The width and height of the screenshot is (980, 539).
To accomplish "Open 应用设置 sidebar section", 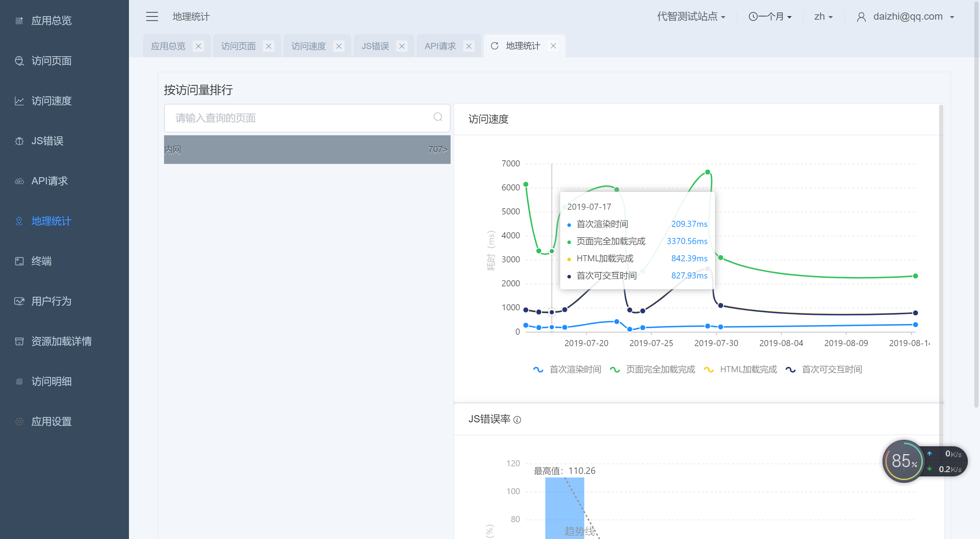I will point(51,422).
